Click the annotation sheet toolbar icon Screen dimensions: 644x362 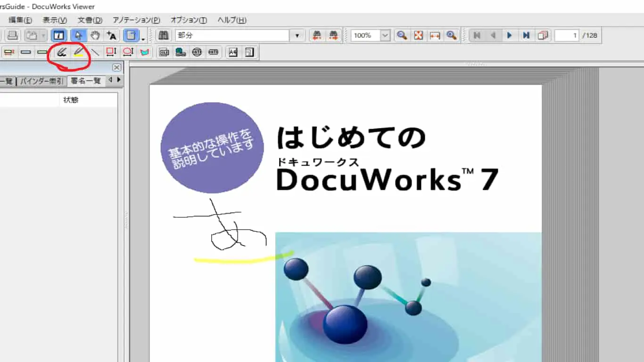tap(131, 35)
